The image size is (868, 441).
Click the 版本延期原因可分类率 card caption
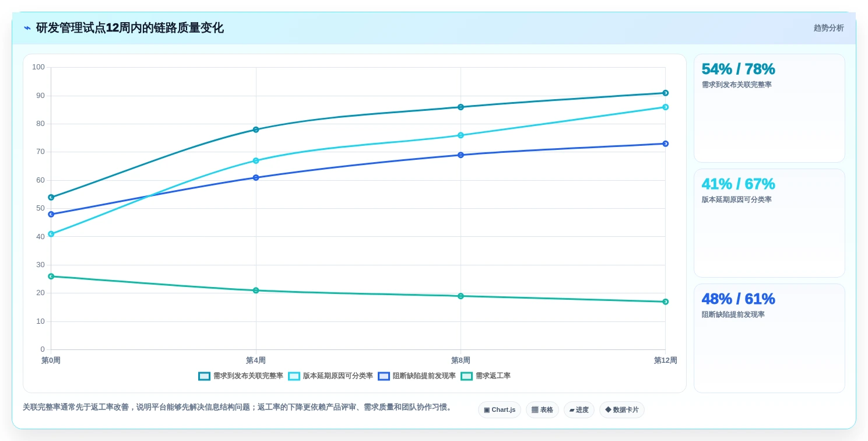[x=736, y=199]
